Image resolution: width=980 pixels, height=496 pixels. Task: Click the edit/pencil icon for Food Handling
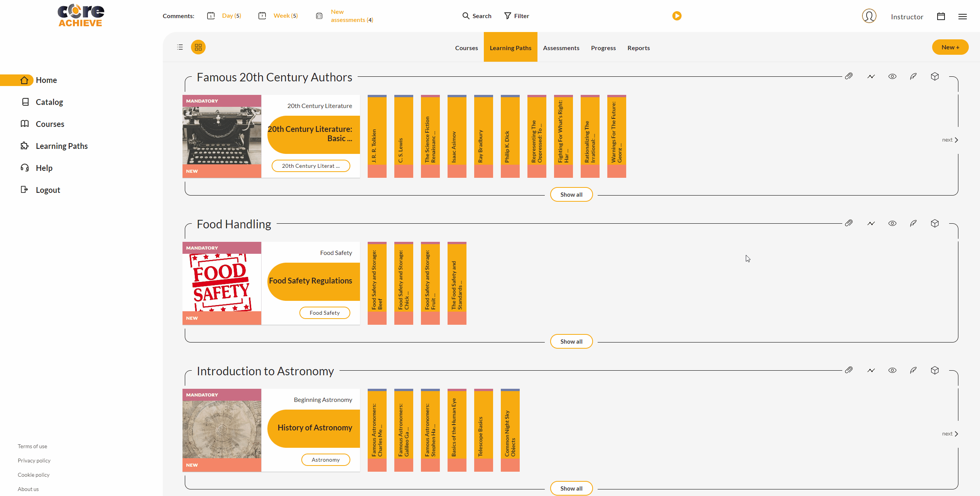(x=913, y=223)
